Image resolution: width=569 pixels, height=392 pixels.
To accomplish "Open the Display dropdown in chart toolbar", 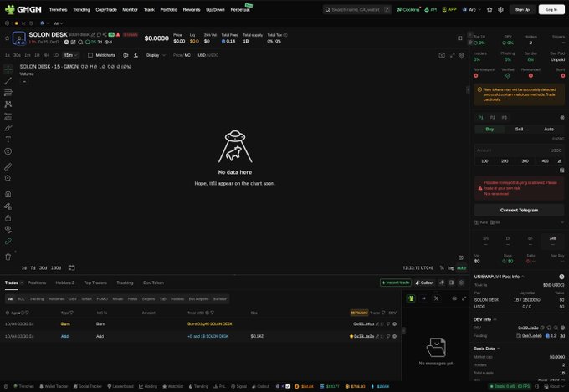I will pyautogui.click(x=156, y=55).
